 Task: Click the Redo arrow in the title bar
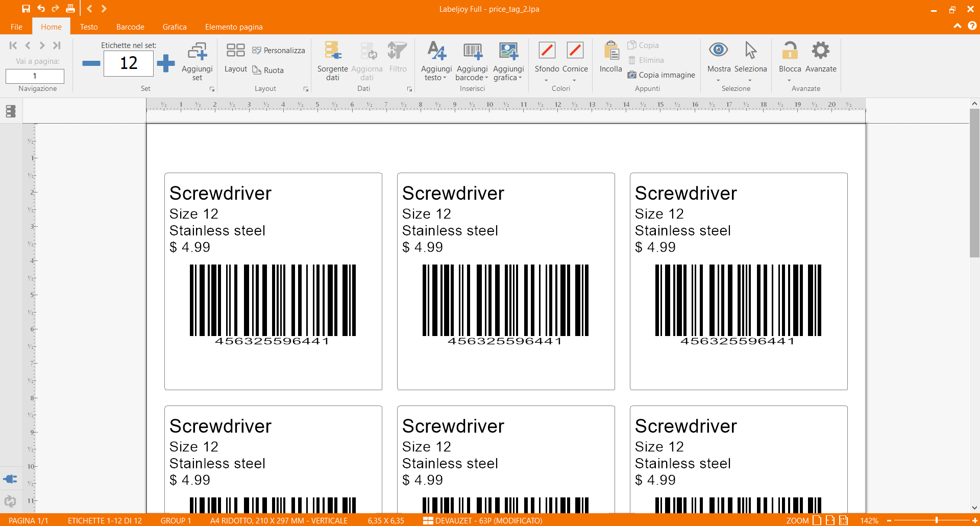coord(55,9)
